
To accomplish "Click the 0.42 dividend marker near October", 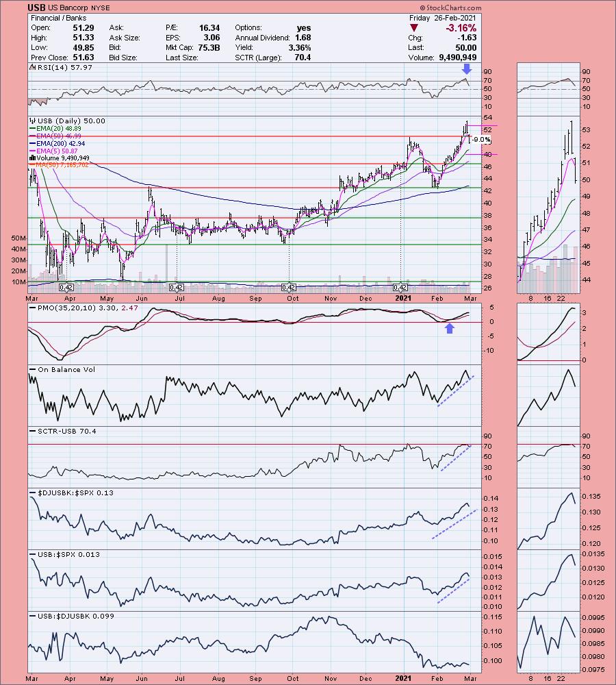I will pos(289,287).
